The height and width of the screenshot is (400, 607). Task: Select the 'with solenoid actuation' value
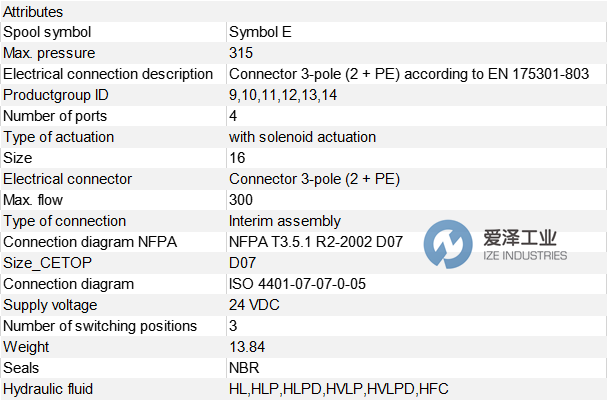pyautogui.click(x=302, y=137)
